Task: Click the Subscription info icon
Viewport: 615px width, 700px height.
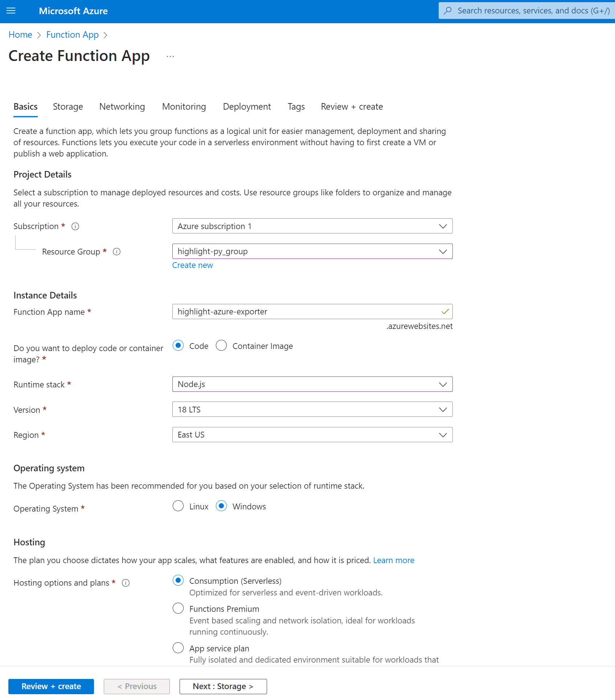Action: click(x=75, y=227)
